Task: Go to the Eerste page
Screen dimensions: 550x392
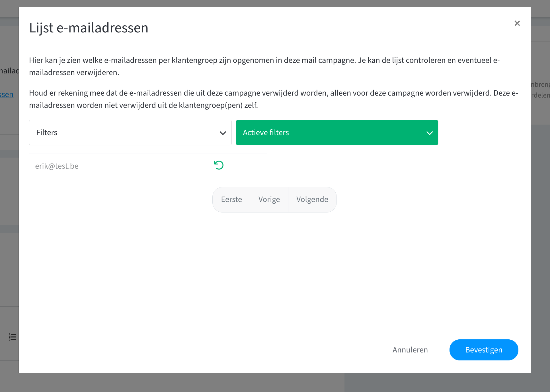Action: (231, 199)
